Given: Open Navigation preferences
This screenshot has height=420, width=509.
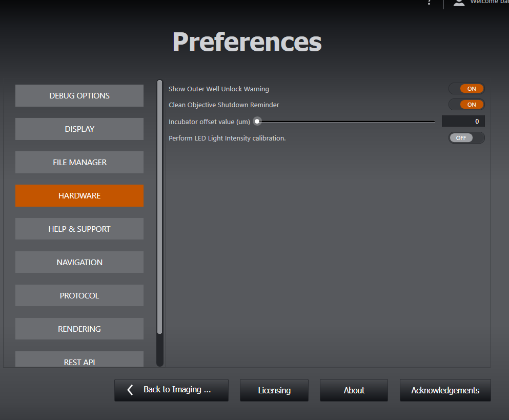Looking at the screenshot, I should (79, 263).
